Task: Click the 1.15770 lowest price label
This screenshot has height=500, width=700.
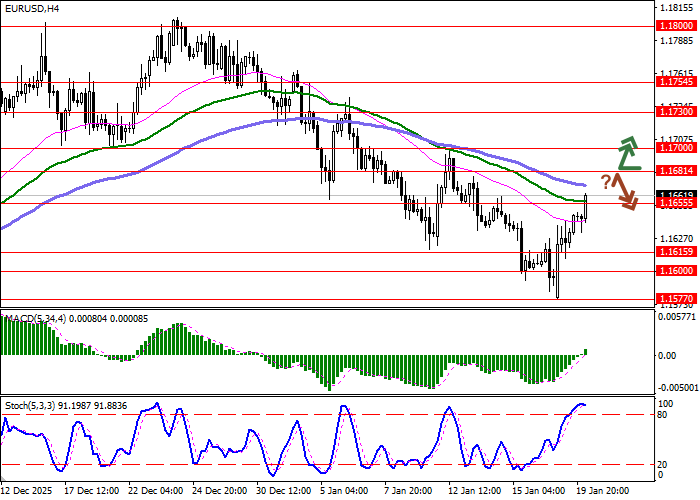Action: pos(676,299)
